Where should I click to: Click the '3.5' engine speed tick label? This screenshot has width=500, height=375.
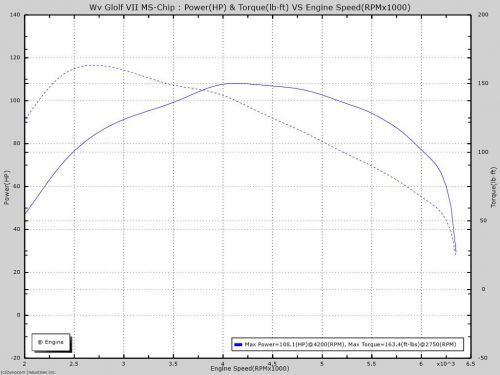173,364
